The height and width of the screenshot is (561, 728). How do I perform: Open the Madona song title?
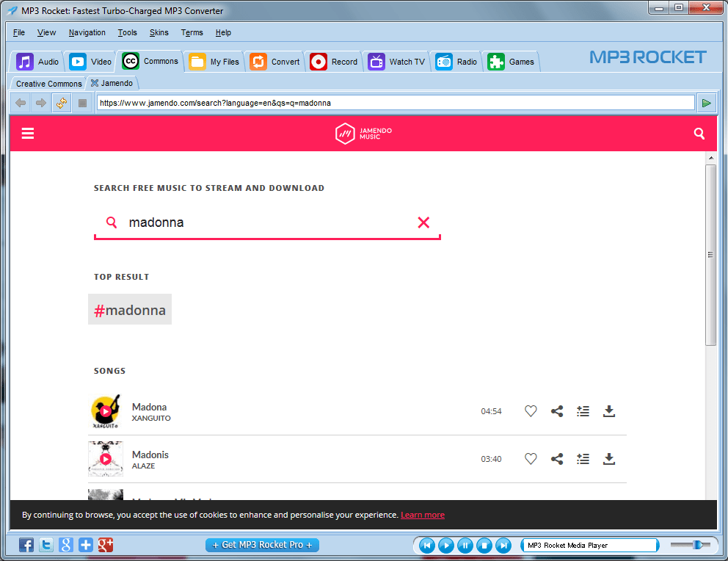149,407
